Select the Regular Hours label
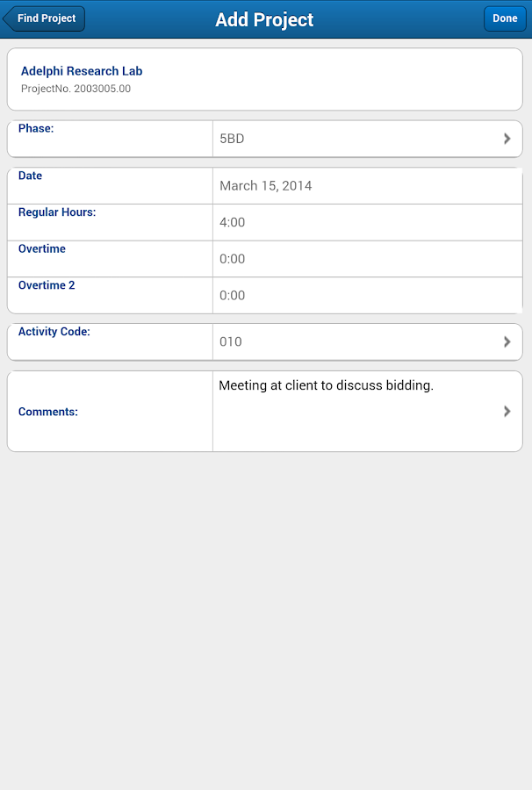532x790 pixels. 56,212
